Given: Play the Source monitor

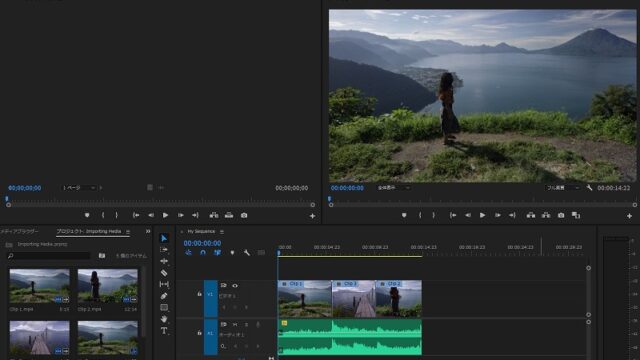Looking at the screenshot, I should tap(165, 215).
